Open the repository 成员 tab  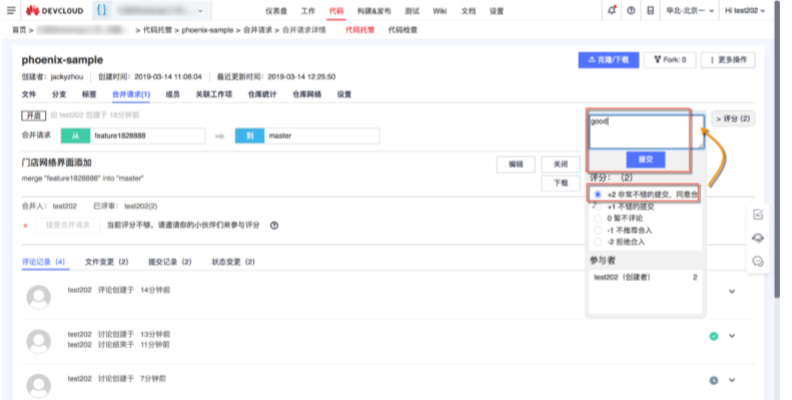[x=173, y=94]
